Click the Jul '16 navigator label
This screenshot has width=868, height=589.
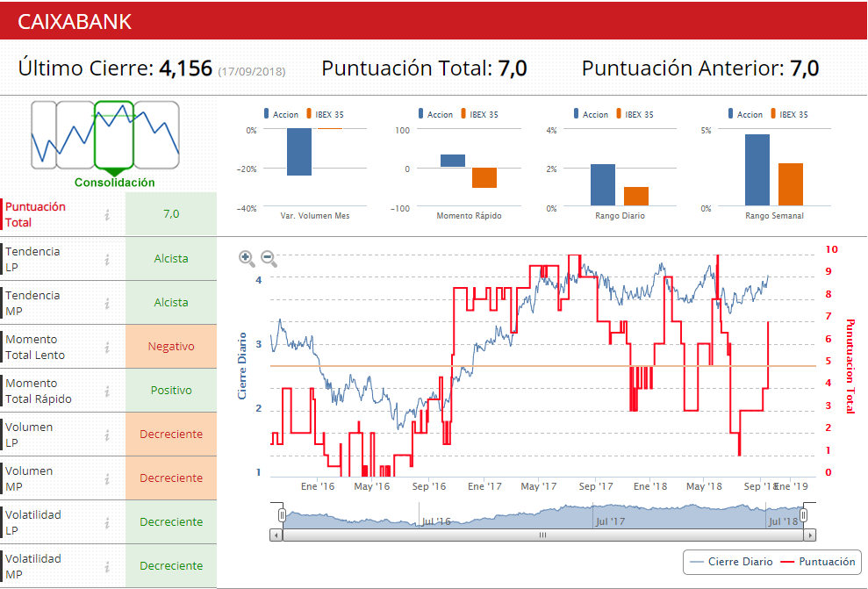click(436, 521)
